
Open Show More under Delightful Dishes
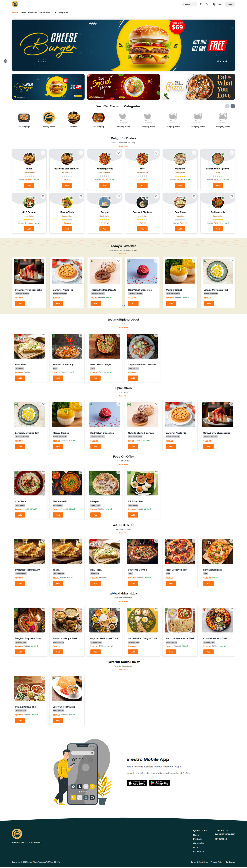coord(124,146)
